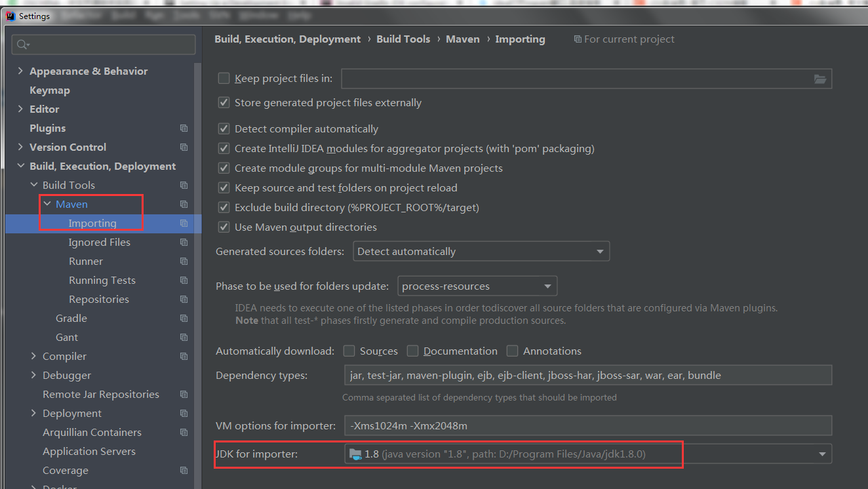
Task: Click project-level icon beside Remote Jar Repositories
Action: pos(184,395)
